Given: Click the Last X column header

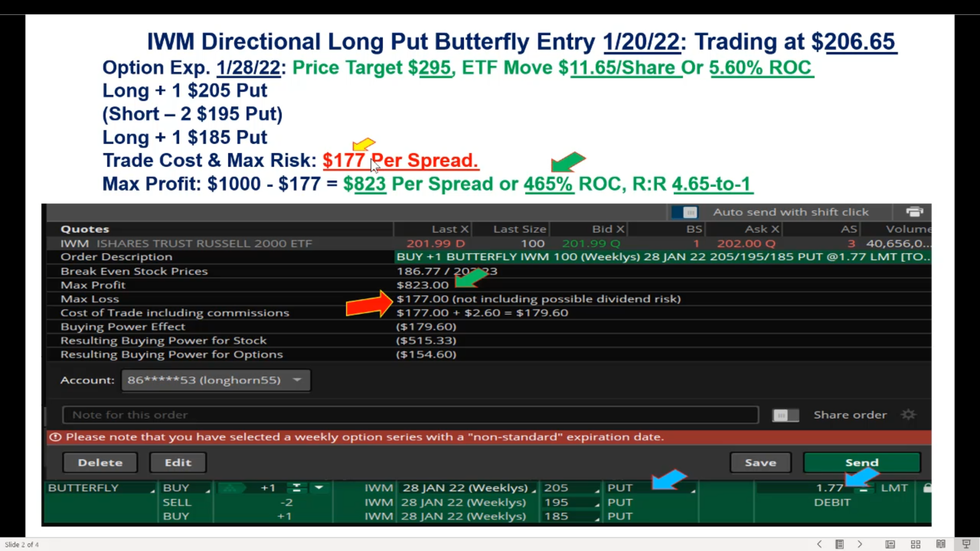Looking at the screenshot, I should pos(450,229).
